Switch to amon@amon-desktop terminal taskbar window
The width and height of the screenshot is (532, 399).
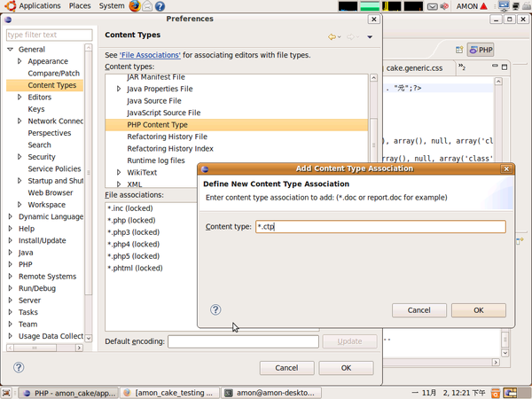pyautogui.click(x=271, y=393)
